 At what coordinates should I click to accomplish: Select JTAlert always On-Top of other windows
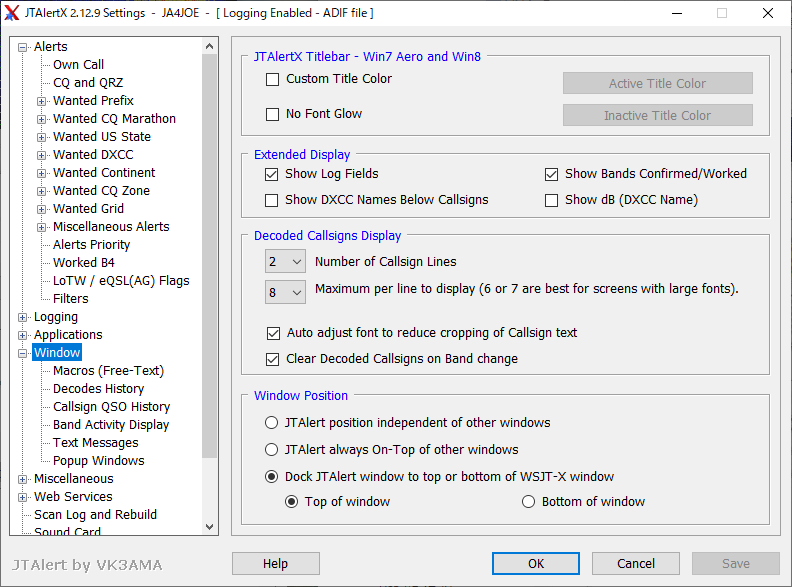coord(271,450)
